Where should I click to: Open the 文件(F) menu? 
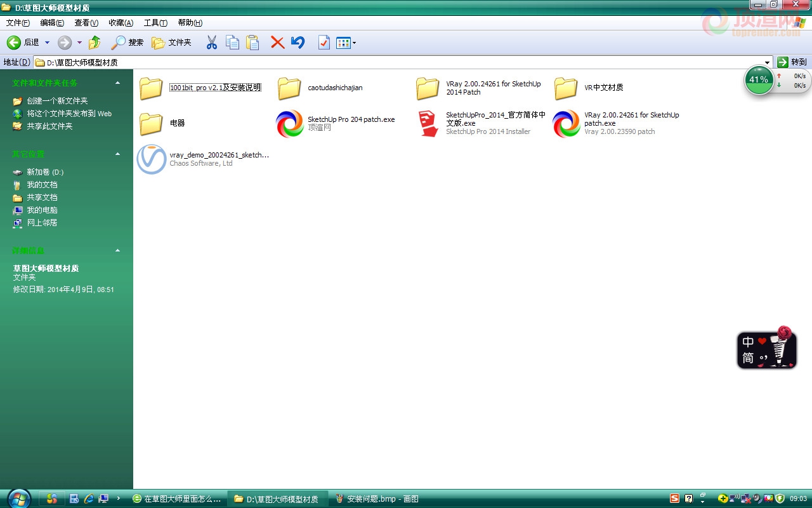[x=18, y=23]
